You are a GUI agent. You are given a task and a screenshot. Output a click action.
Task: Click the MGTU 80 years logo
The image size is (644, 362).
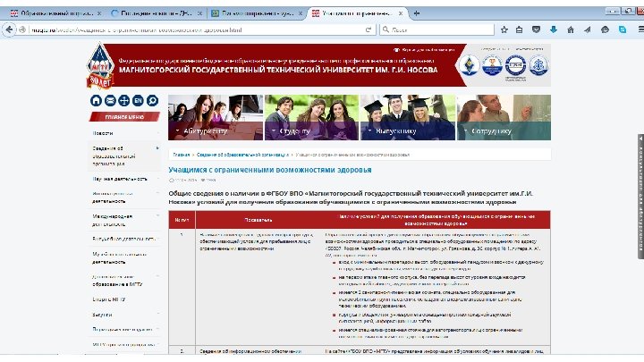point(99,65)
